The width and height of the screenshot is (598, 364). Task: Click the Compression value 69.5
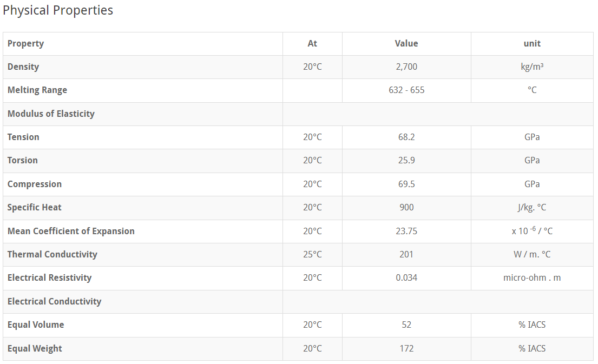coord(406,184)
